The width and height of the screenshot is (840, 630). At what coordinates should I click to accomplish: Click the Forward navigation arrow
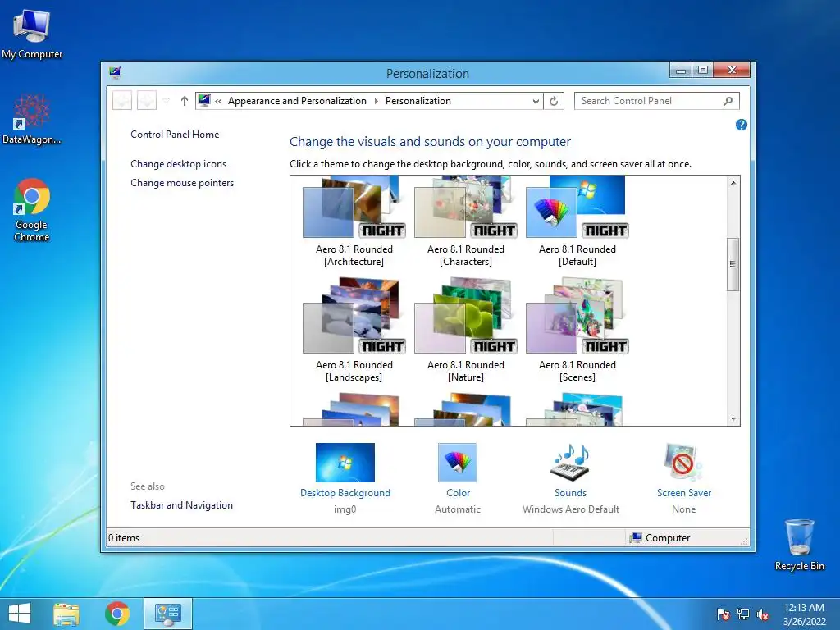tap(147, 101)
